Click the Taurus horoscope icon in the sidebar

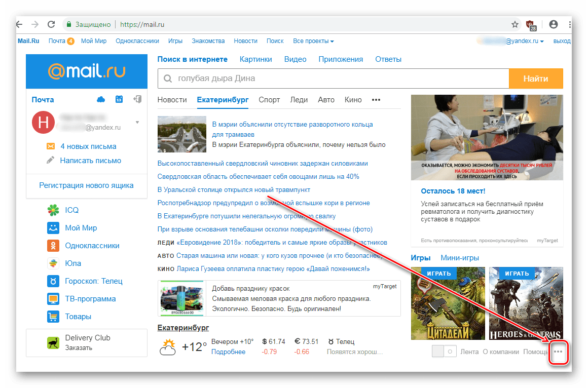(53, 281)
